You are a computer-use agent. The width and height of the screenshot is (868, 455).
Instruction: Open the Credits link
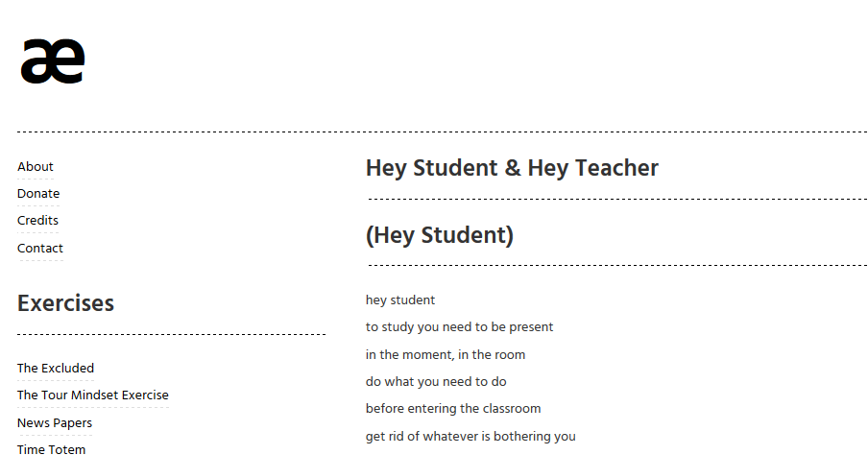(37, 221)
